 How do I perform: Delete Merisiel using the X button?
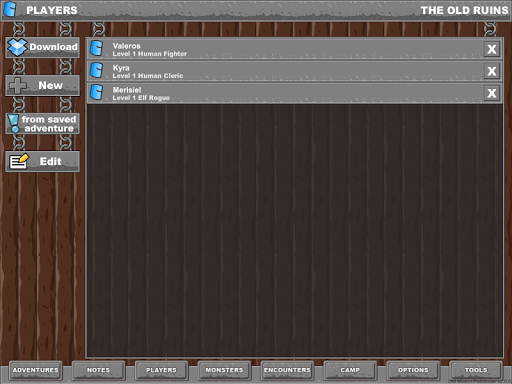click(x=492, y=93)
